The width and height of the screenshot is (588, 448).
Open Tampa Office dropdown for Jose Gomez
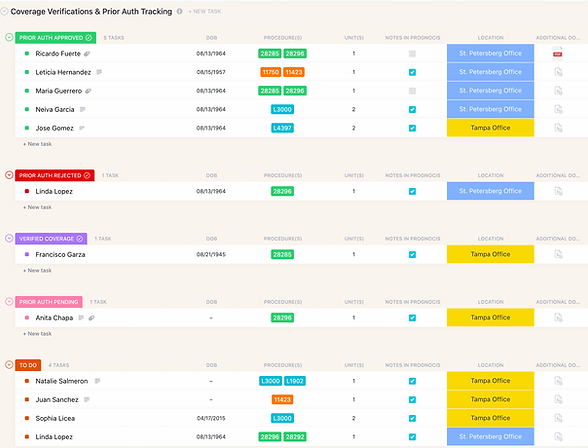point(490,128)
